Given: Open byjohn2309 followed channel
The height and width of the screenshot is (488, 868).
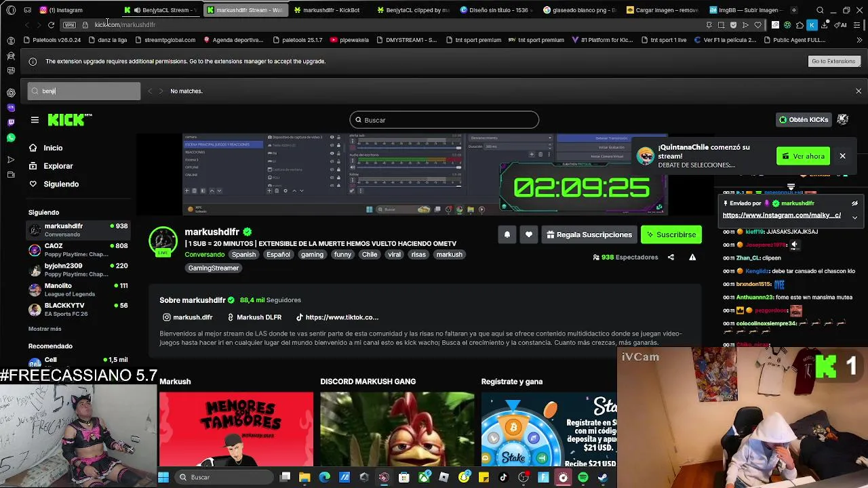Looking at the screenshot, I should [x=78, y=270].
